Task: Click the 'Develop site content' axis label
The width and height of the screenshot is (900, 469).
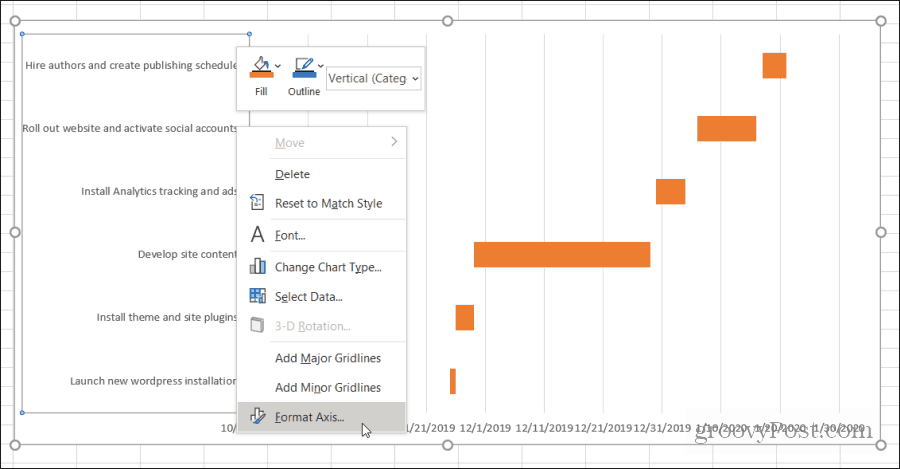Action: click(x=187, y=254)
